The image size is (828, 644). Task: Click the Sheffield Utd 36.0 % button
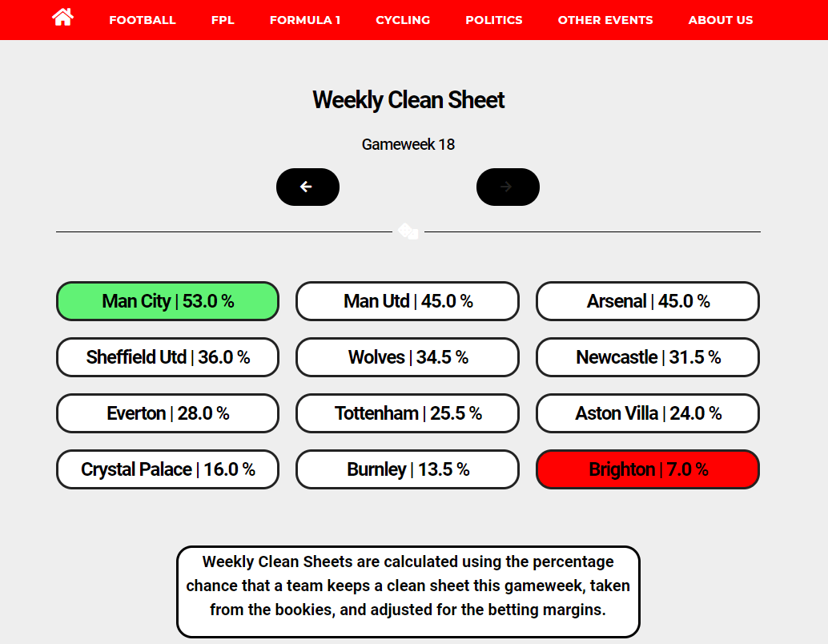click(167, 357)
